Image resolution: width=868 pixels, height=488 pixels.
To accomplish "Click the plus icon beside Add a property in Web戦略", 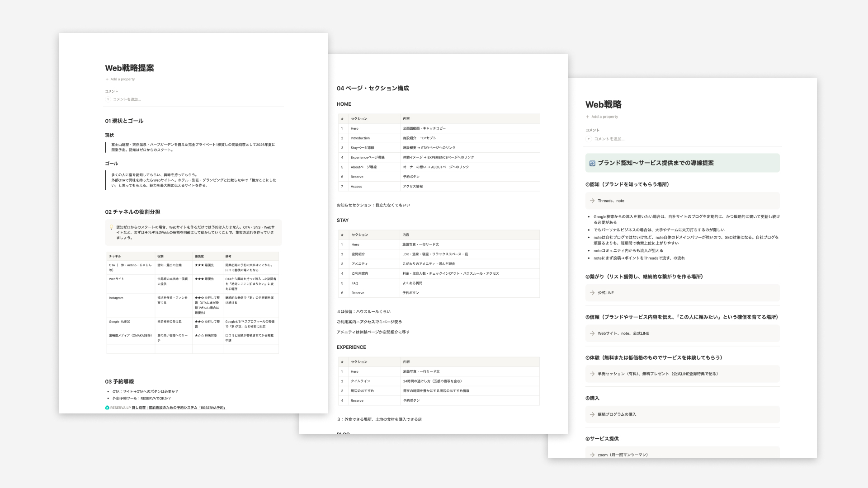I will [588, 117].
